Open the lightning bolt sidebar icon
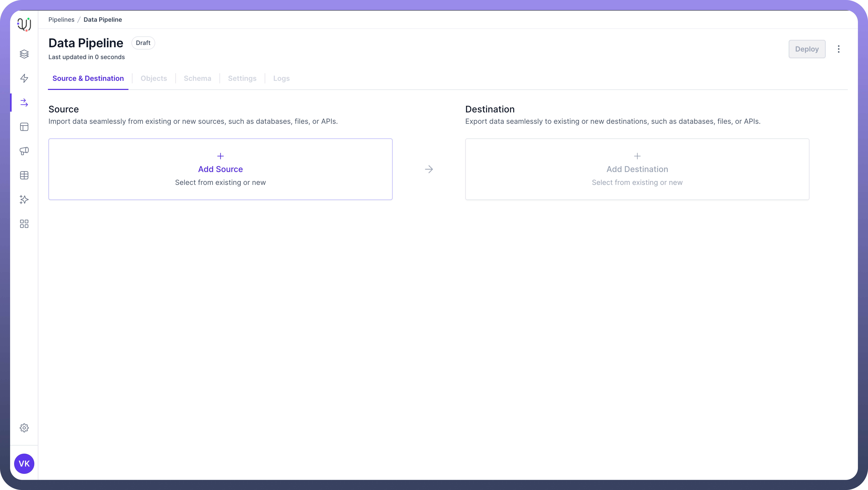 coord(24,78)
